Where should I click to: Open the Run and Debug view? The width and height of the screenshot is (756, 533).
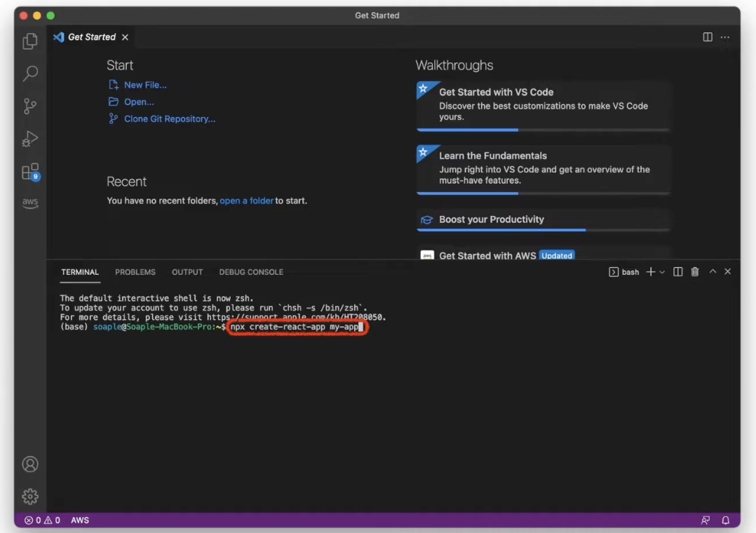[29, 139]
